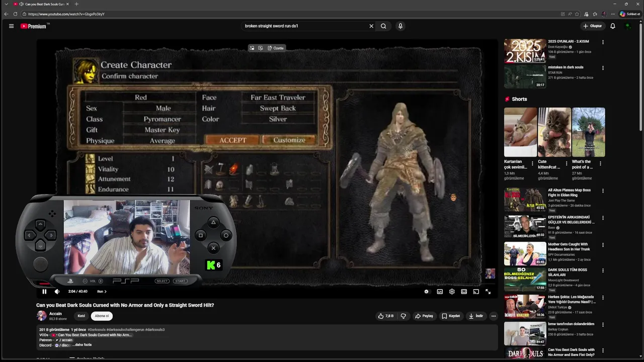Screen dimensions: 644x362
Task: Open the channel watermark on the video
Action: [490, 274]
